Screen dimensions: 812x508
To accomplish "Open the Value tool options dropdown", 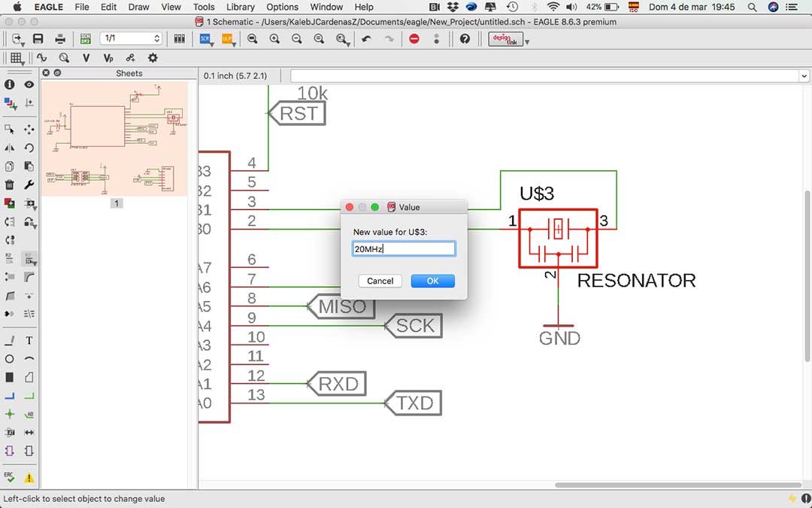I will [29, 258].
